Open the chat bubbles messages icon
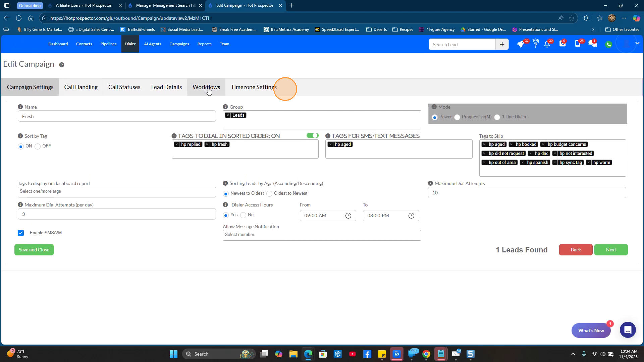The height and width of the screenshot is (362, 644). [593, 44]
